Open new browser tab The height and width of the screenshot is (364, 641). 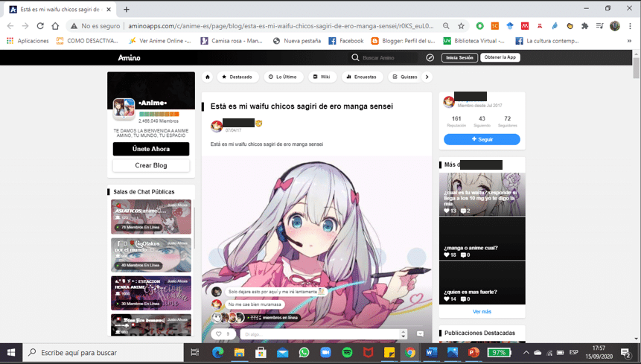(x=127, y=9)
